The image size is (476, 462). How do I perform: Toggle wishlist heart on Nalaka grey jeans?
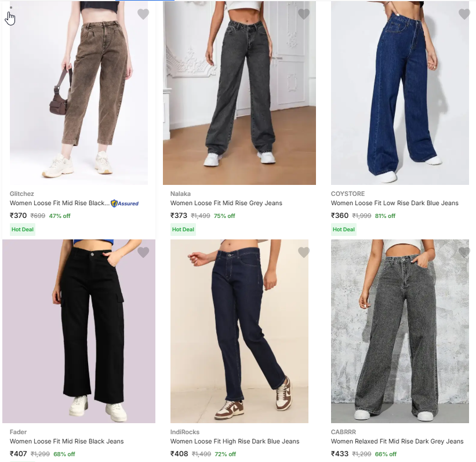[304, 14]
